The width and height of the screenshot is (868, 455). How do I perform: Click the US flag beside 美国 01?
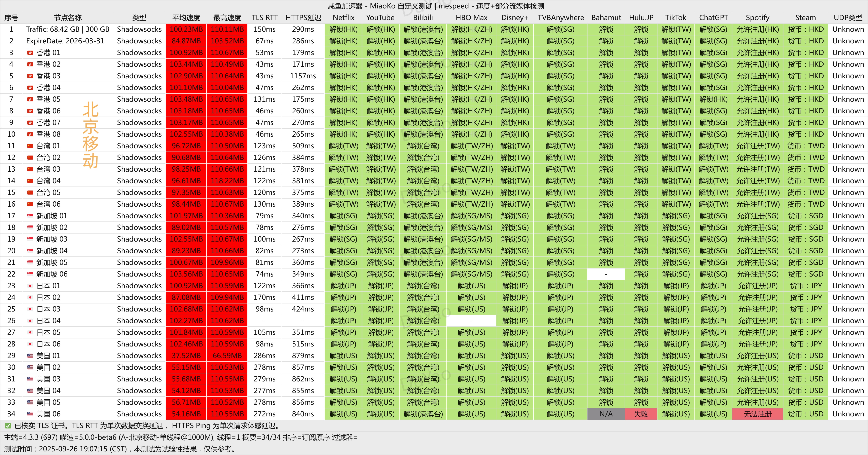click(x=30, y=356)
